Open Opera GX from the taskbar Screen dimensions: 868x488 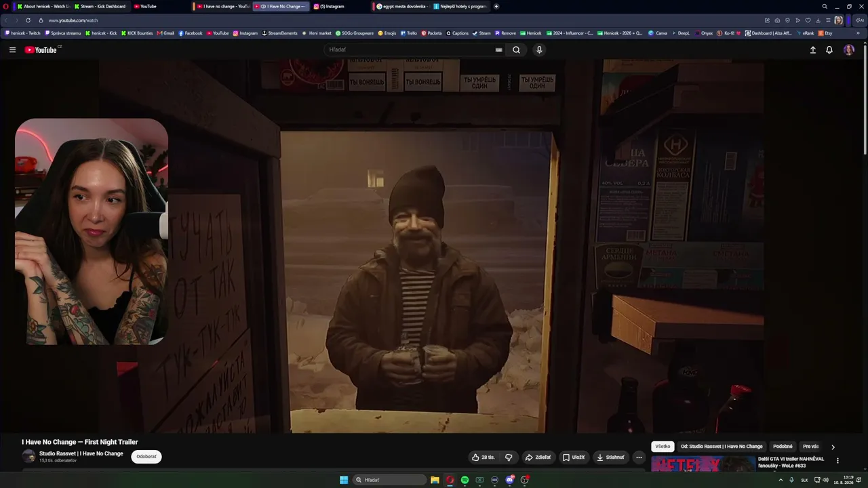450,480
